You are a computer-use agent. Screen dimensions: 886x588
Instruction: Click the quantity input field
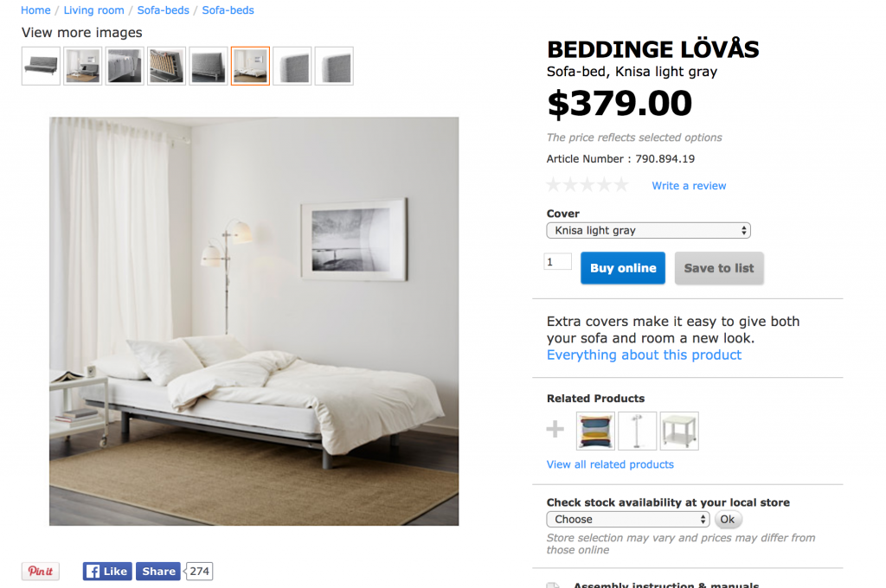pyautogui.click(x=558, y=261)
